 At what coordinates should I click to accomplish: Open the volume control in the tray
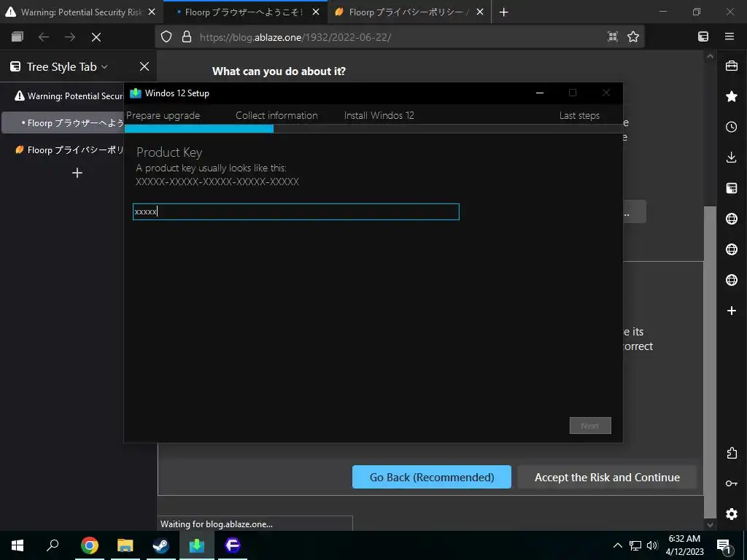[653, 545]
